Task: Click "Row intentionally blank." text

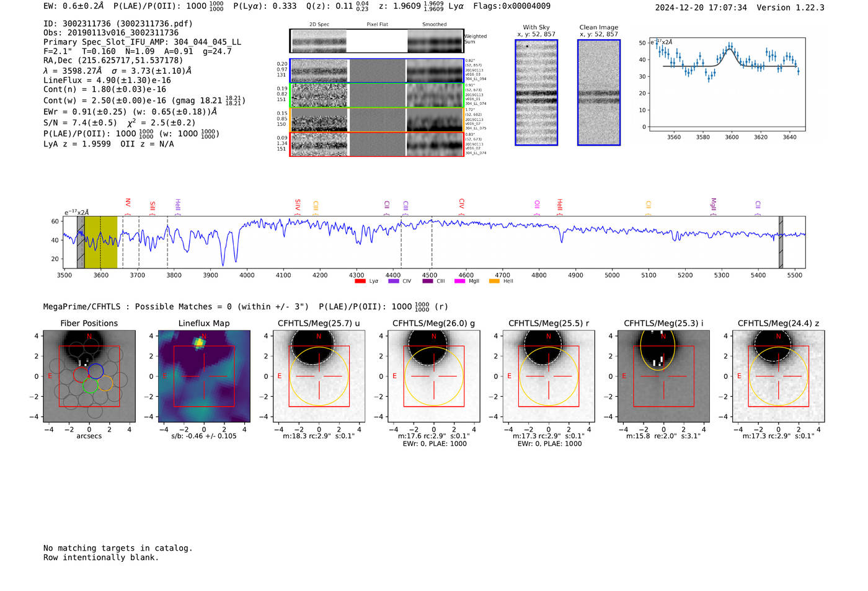Action: coord(101,558)
